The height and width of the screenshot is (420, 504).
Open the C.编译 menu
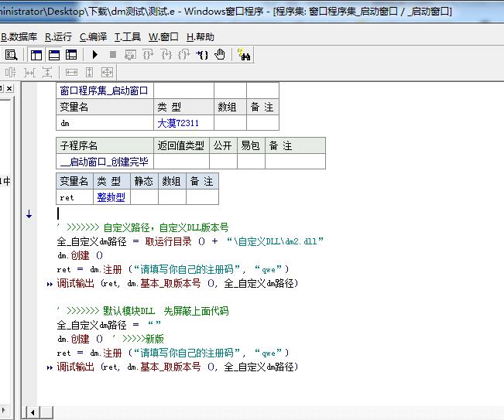click(93, 36)
